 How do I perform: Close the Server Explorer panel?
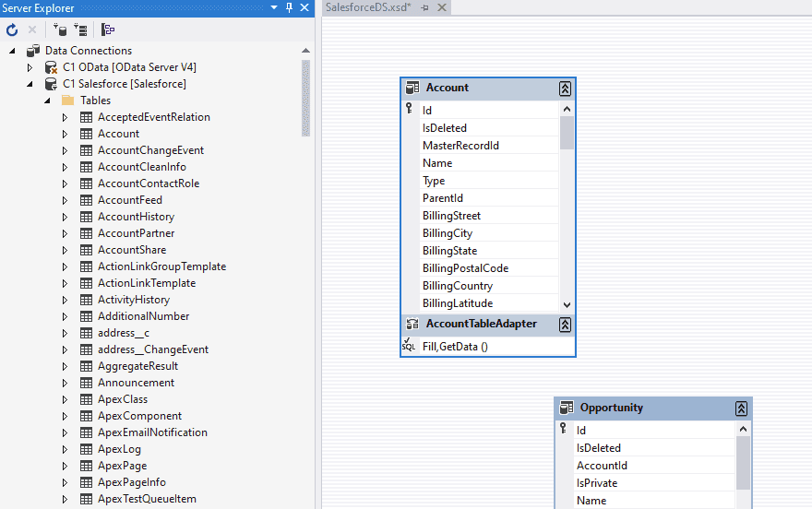[x=304, y=7]
